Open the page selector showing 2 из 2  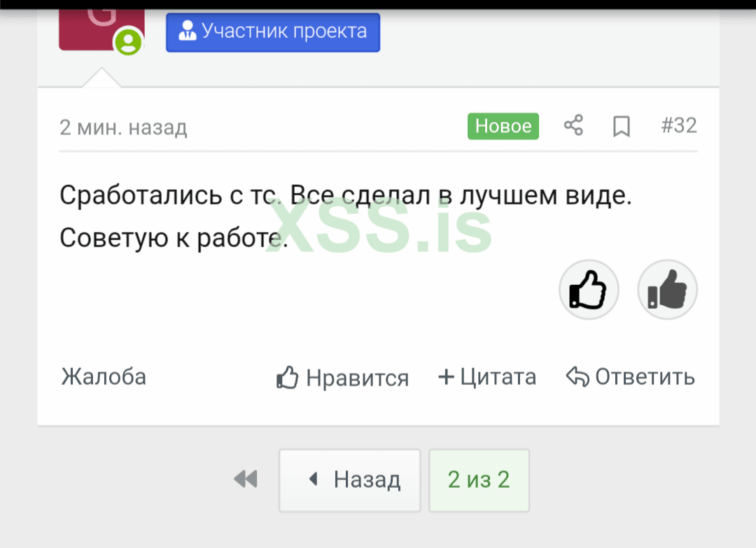point(479,480)
